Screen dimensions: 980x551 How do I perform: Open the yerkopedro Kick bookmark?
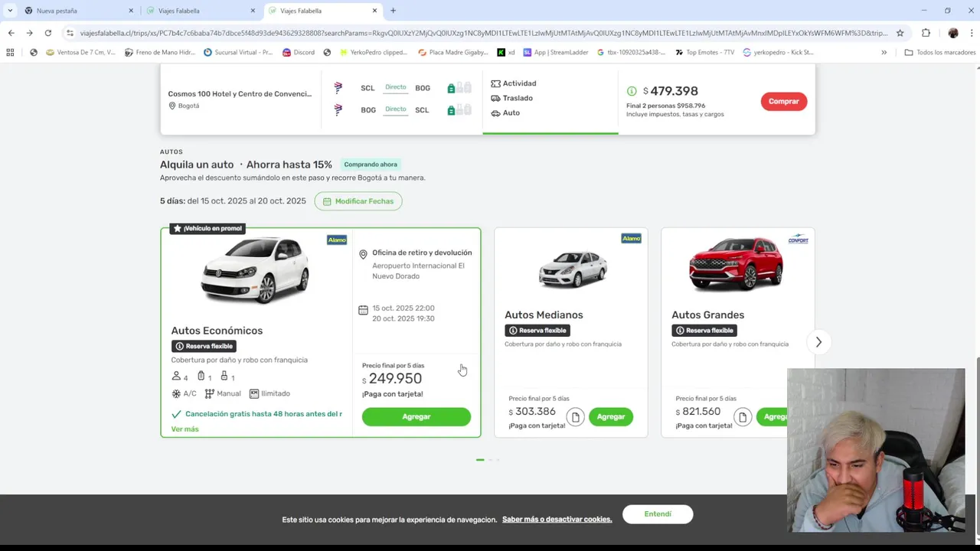[778, 52]
